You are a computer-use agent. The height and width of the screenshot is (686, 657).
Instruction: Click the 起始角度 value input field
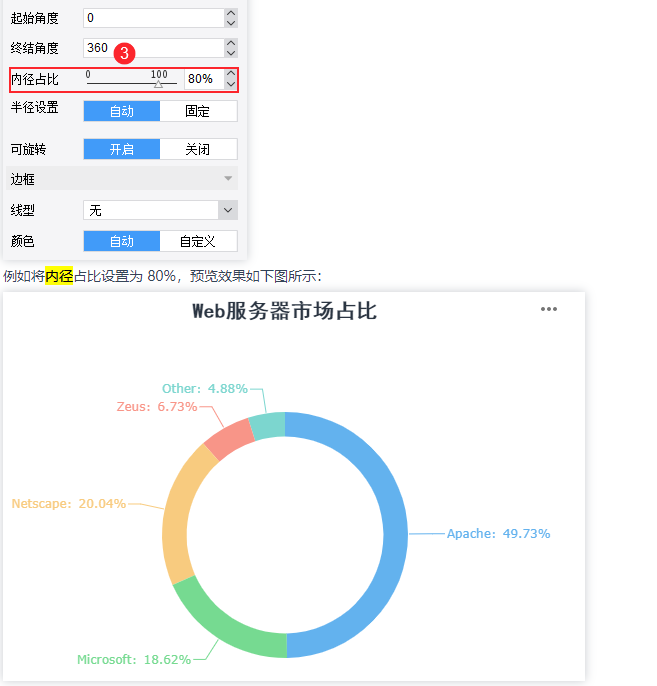(x=154, y=18)
